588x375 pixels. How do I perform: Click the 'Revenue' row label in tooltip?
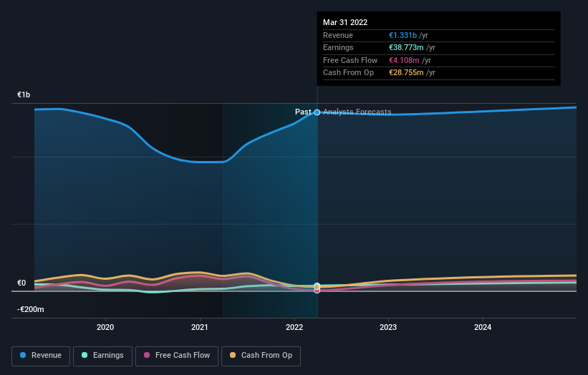(338, 35)
